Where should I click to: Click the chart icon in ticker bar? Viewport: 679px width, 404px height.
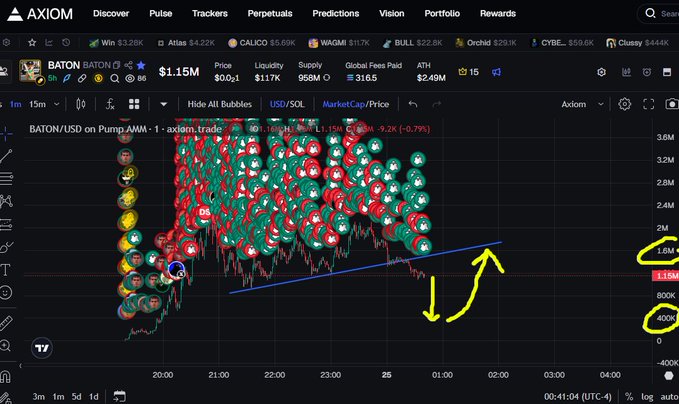click(x=49, y=42)
